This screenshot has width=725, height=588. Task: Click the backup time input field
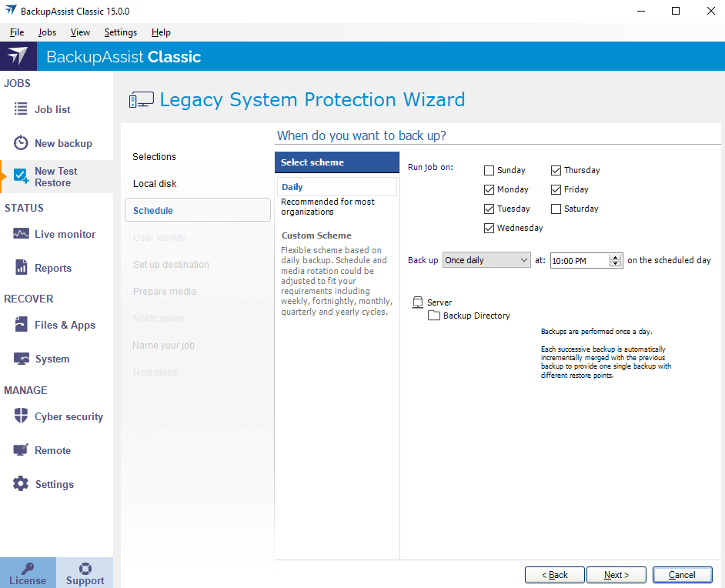[x=579, y=261]
